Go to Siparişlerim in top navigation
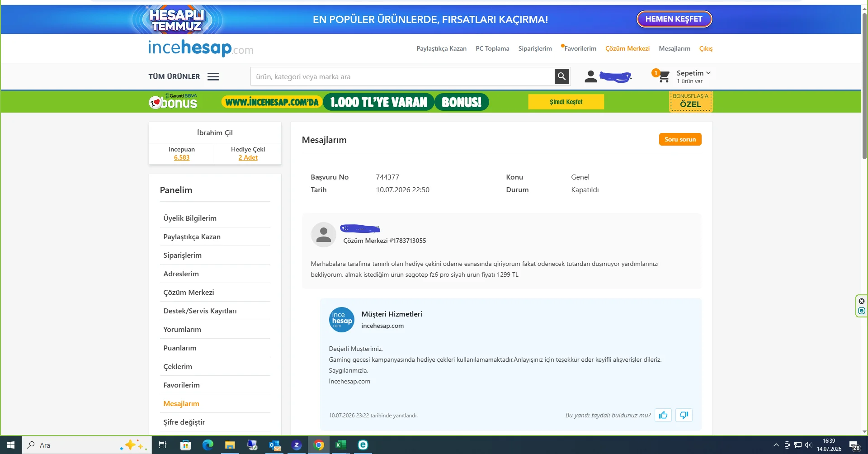Viewport: 868px width, 454px height. (x=535, y=48)
